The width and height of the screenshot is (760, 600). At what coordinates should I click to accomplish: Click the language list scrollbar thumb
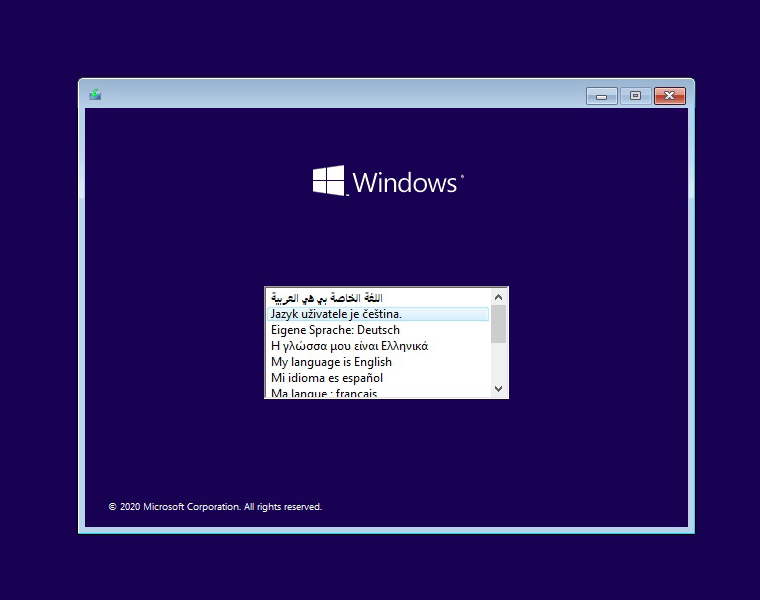(x=499, y=324)
